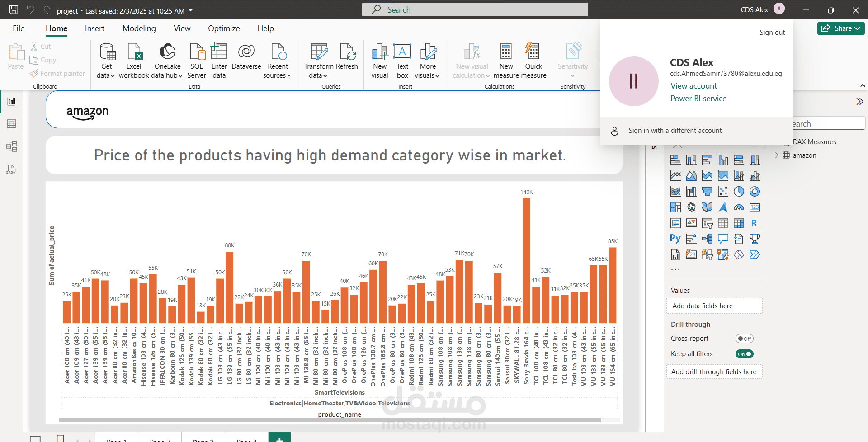Open Recent sources dropdown
Viewport: 868px width, 442px height.
277,61
